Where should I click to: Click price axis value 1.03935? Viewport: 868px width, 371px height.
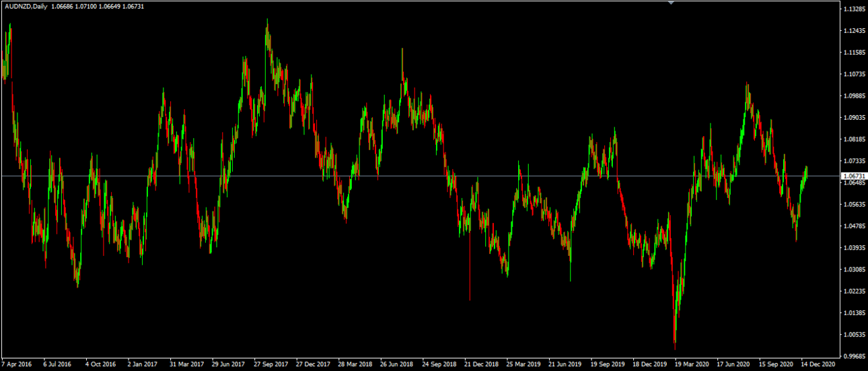tap(853, 248)
